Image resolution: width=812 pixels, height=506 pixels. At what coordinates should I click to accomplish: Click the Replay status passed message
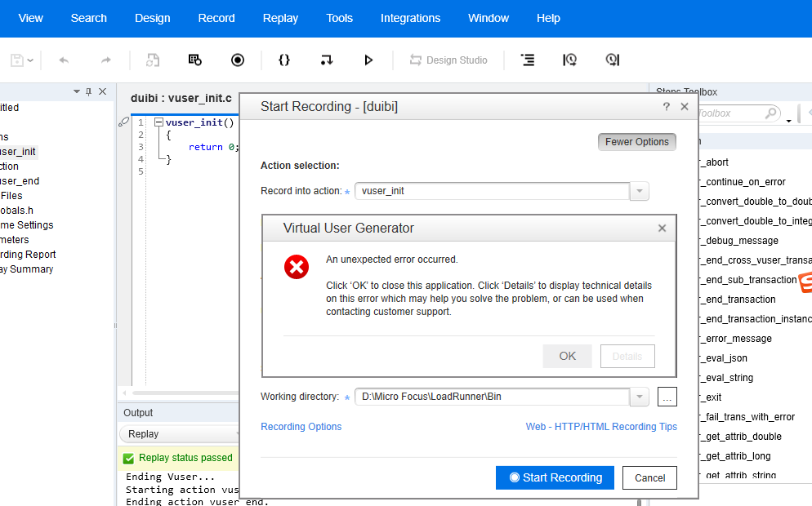coord(185,458)
